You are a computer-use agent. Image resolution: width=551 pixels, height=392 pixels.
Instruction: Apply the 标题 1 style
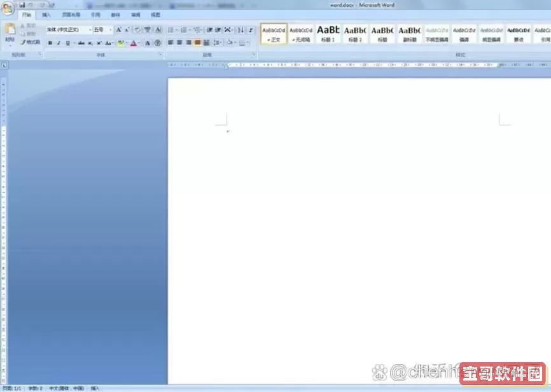pyautogui.click(x=328, y=34)
